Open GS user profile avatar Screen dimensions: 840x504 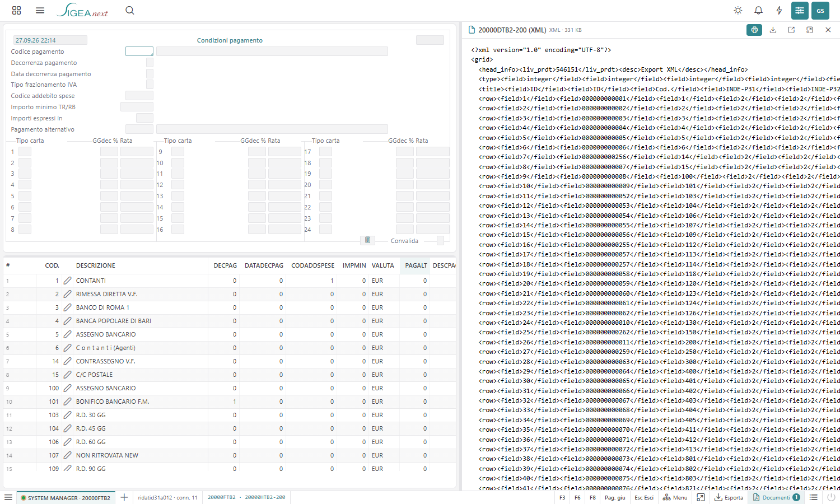[820, 10]
